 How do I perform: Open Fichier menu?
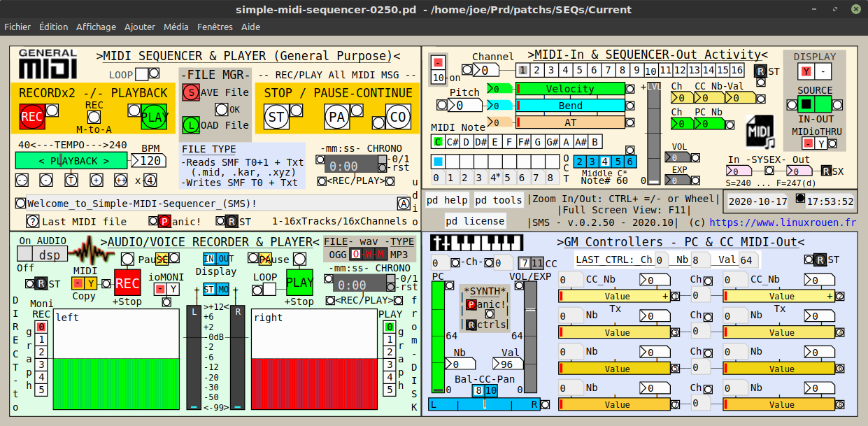click(x=17, y=27)
